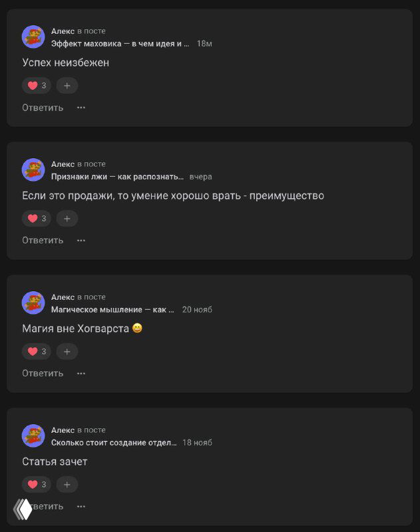Toggle the heart like on 'Магия вне Хогварста'
This screenshot has width=420, height=532.
click(x=36, y=351)
